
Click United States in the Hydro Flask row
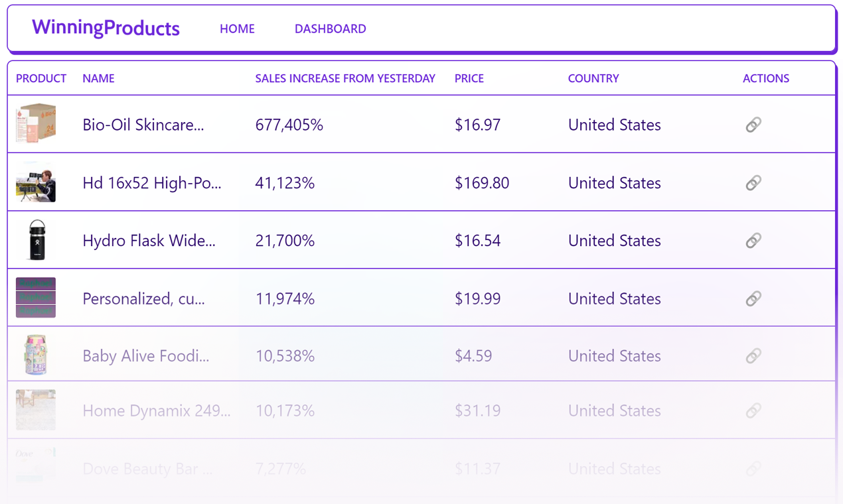pos(615,241)
